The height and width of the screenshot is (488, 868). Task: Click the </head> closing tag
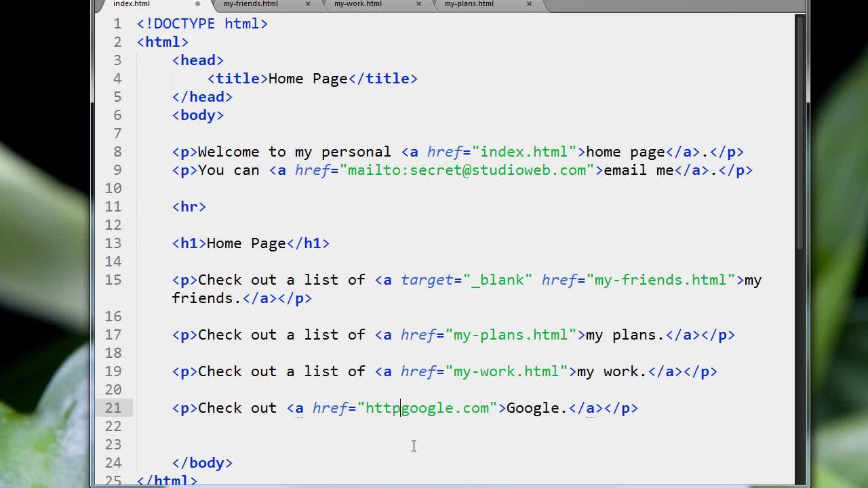point(202,97)
